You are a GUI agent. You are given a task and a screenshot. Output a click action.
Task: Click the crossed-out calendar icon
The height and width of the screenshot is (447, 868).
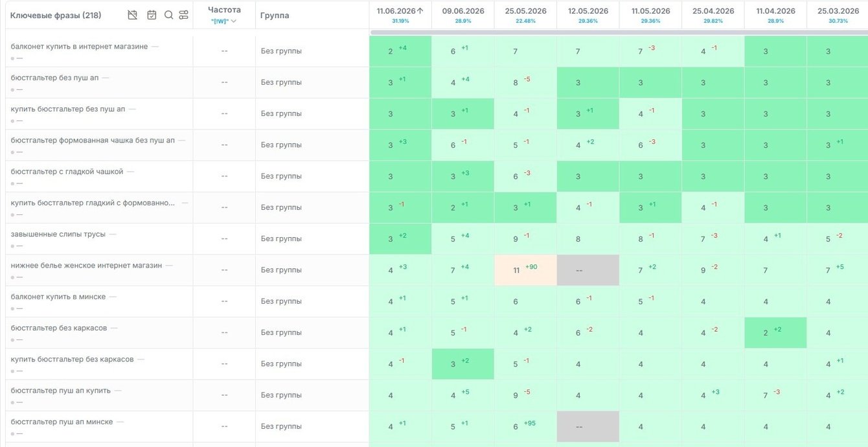pos(133,15)
